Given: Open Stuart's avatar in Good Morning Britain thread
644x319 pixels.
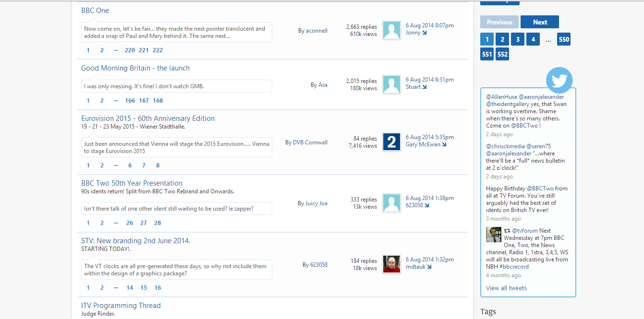Looking at the screenshot, I should coord(391,84).
